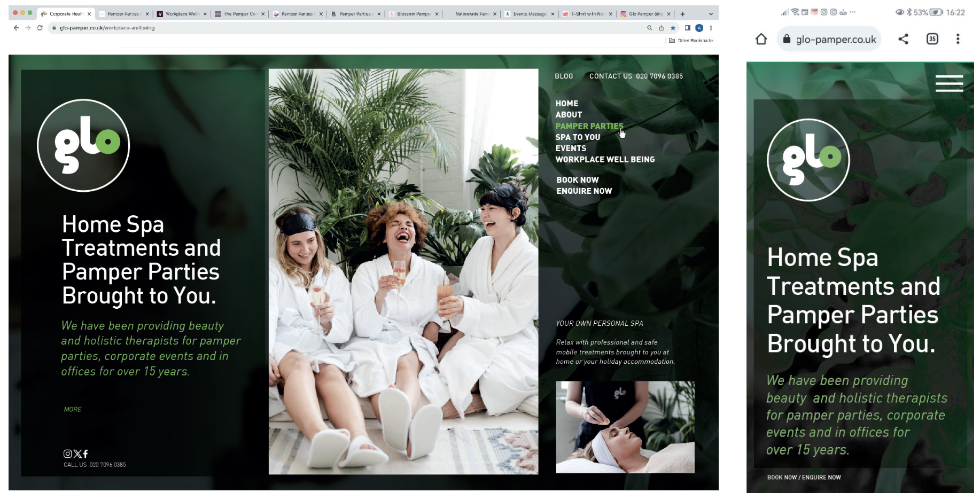Open the desktop Chrome three-dot menu
Image resolution: width=980 pixels, height=500 pixels.
pos(711,28)
